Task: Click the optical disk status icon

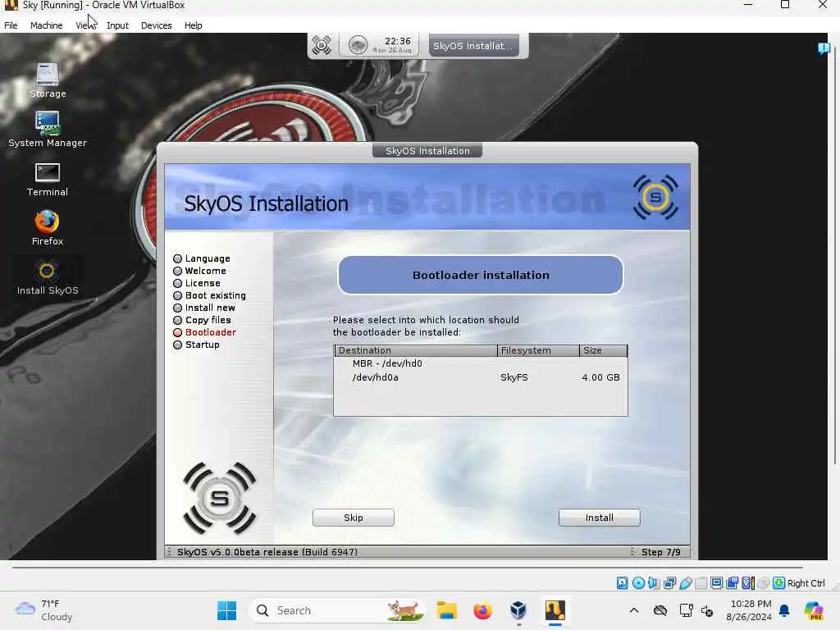Action: (x=638, y=583)
